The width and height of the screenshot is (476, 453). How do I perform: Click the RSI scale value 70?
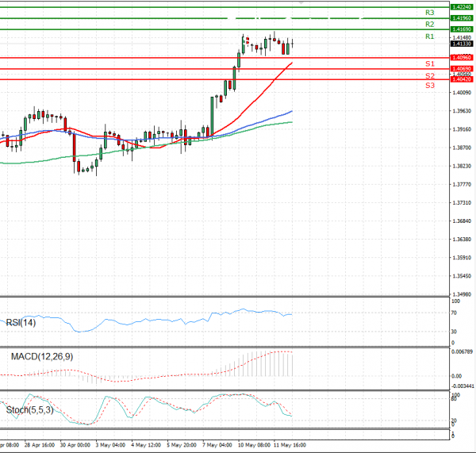[x=454, y=313]
